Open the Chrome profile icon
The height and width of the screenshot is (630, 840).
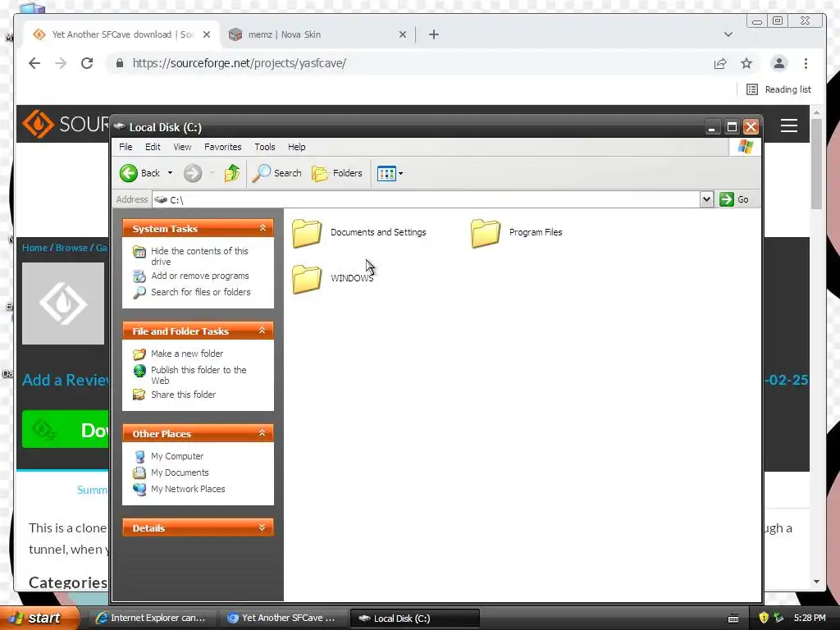coord(779,63)
